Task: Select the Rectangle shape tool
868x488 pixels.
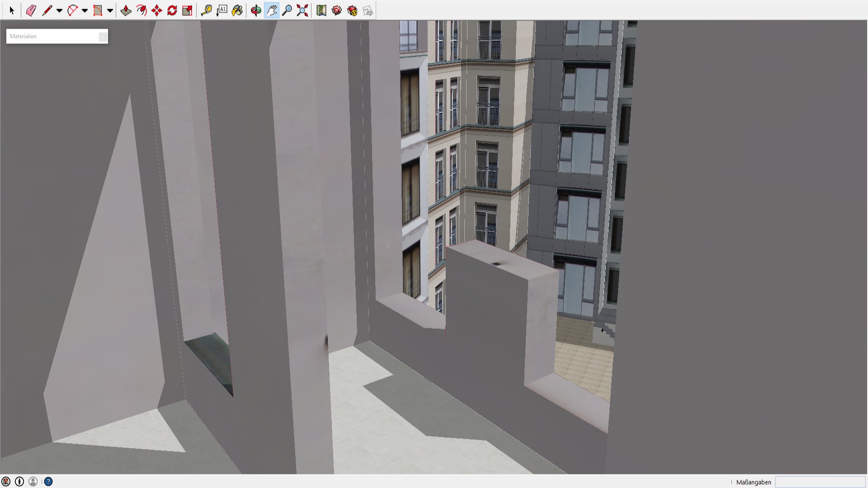Action: tap(97, 10)
